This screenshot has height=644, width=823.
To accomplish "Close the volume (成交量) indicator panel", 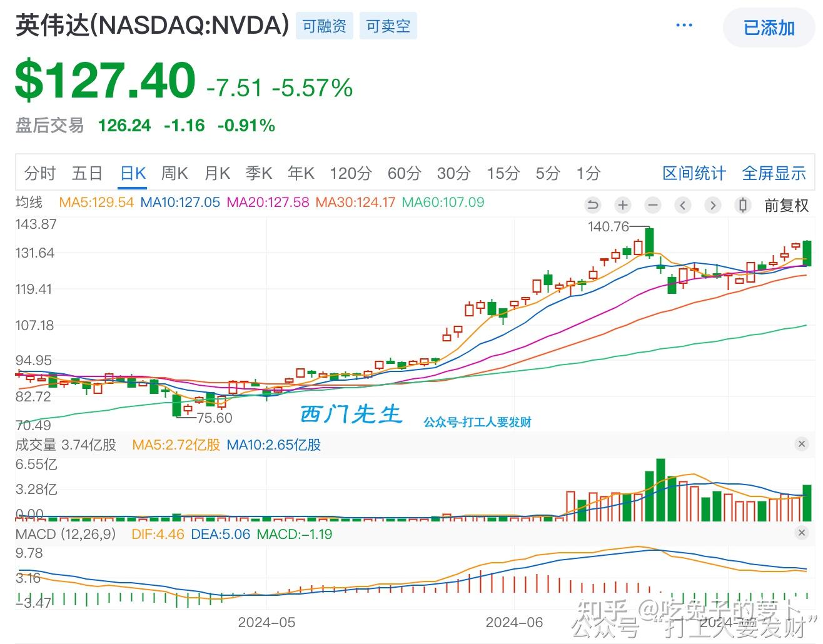I will [802, 444].
